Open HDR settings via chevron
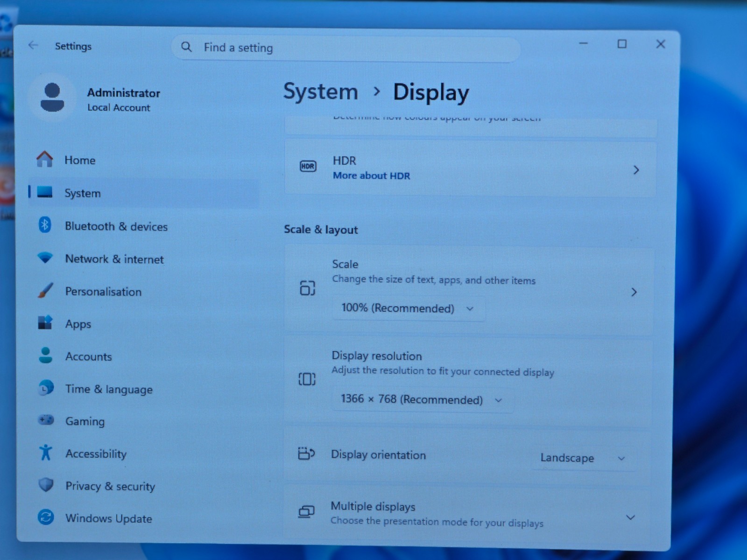Viewport: 747px width, 560px height. coord(636,170)
